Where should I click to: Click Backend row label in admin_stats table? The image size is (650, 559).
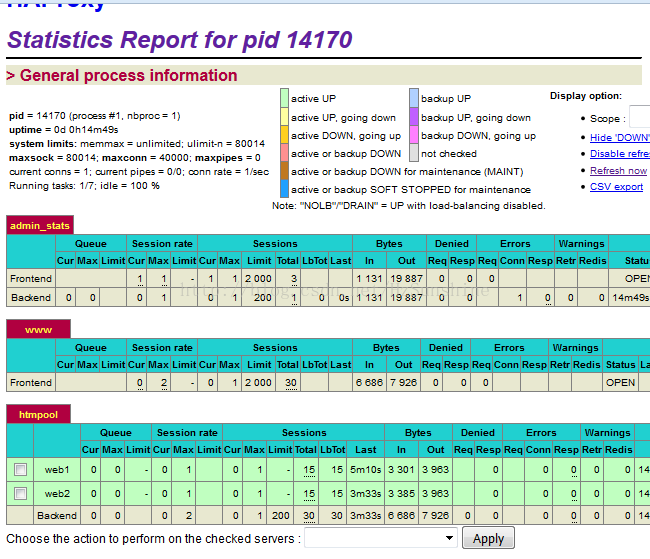pos(31,297)
